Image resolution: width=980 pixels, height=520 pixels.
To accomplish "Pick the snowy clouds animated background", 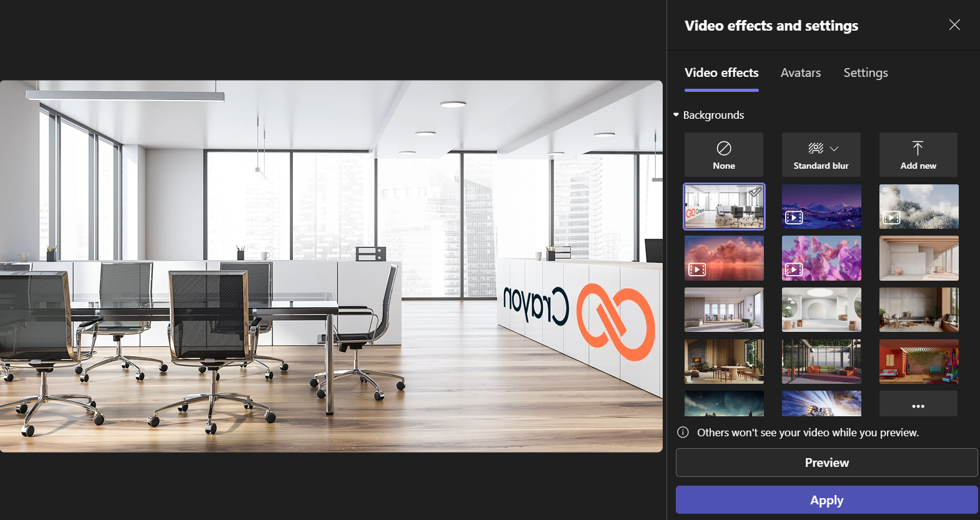I will (919, 206).
